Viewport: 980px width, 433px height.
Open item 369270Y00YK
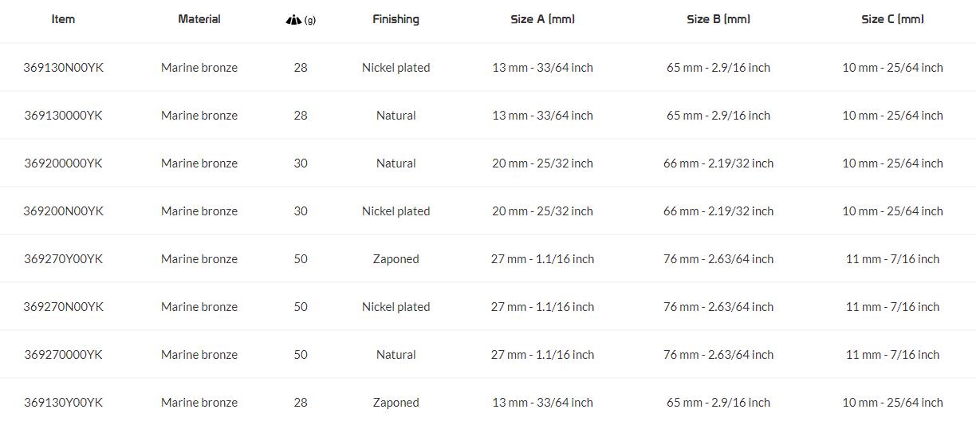click(63, 259)
